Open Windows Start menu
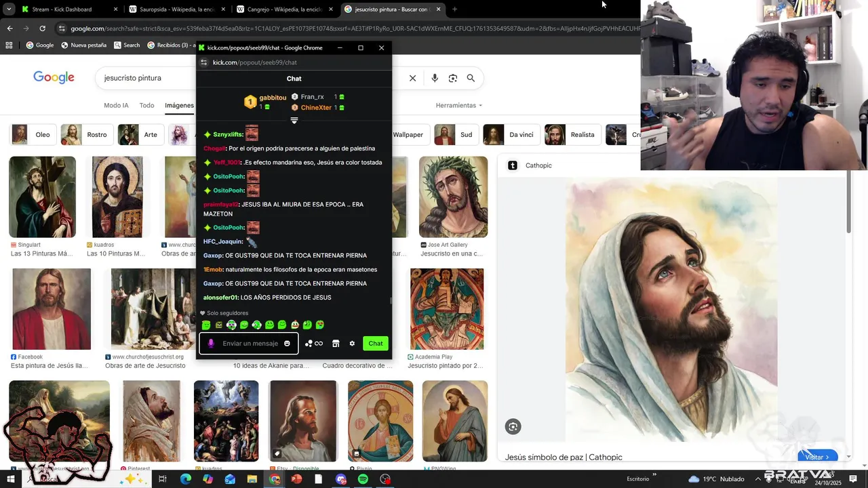The image size is (868, 488). pyautogui.click(x=11, y=479)
